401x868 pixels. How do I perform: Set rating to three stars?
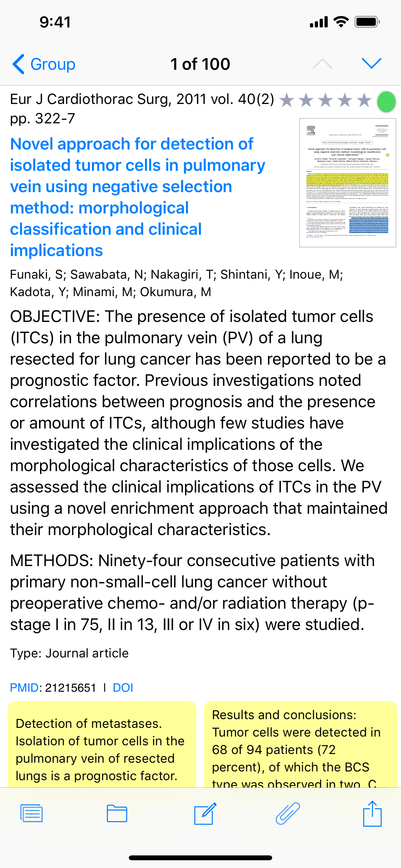pyautogui.click(x=325, y=101)
